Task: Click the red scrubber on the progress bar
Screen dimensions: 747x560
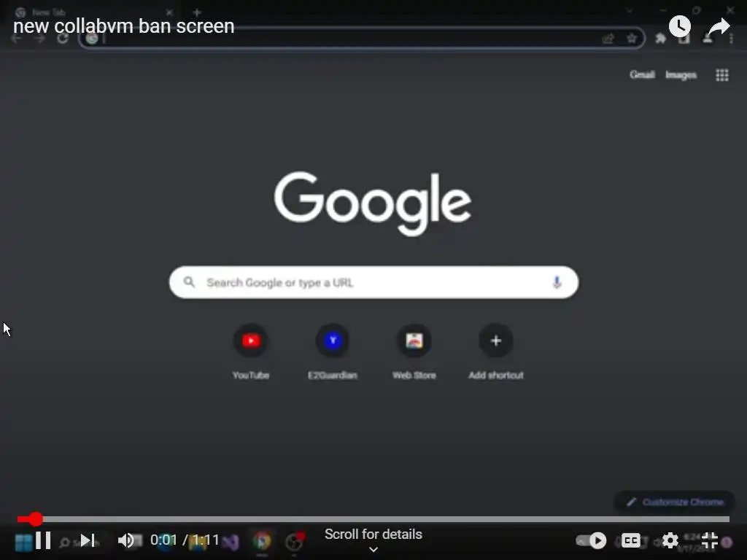Action: point(35,519)
